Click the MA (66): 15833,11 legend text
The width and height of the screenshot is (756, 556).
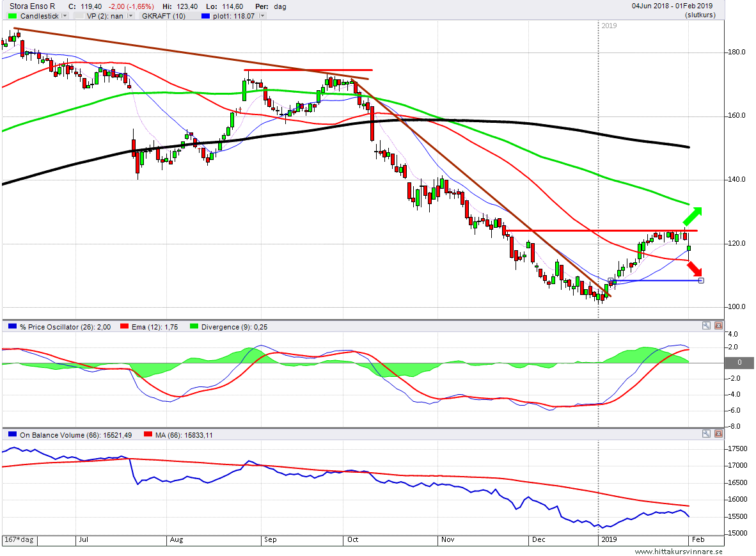184,435
